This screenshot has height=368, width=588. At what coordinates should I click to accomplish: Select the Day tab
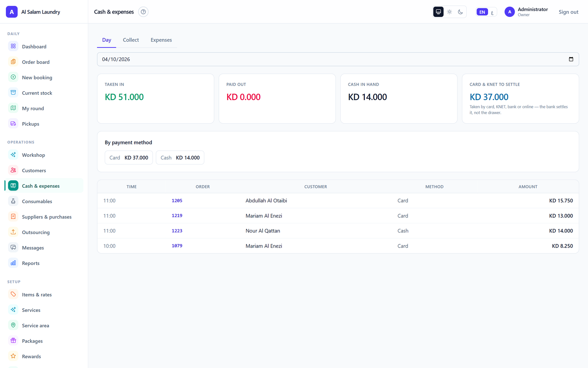click(107, 40)
